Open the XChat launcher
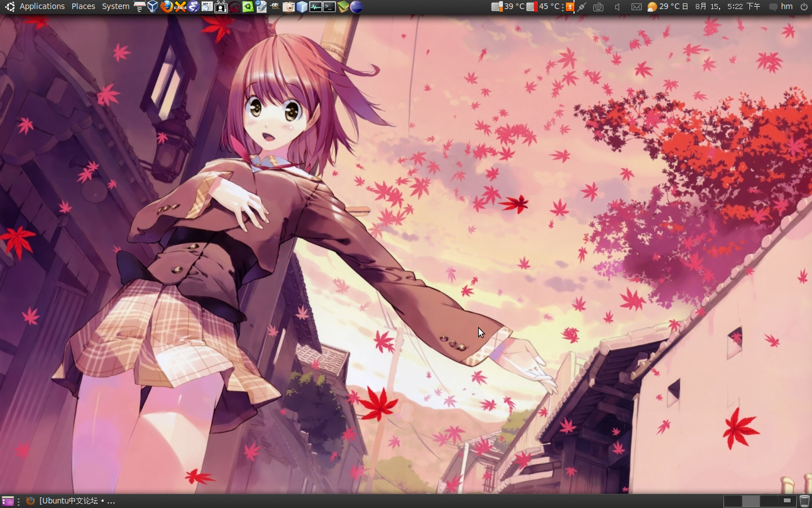The image size is (812, 508). pos(180,7)
